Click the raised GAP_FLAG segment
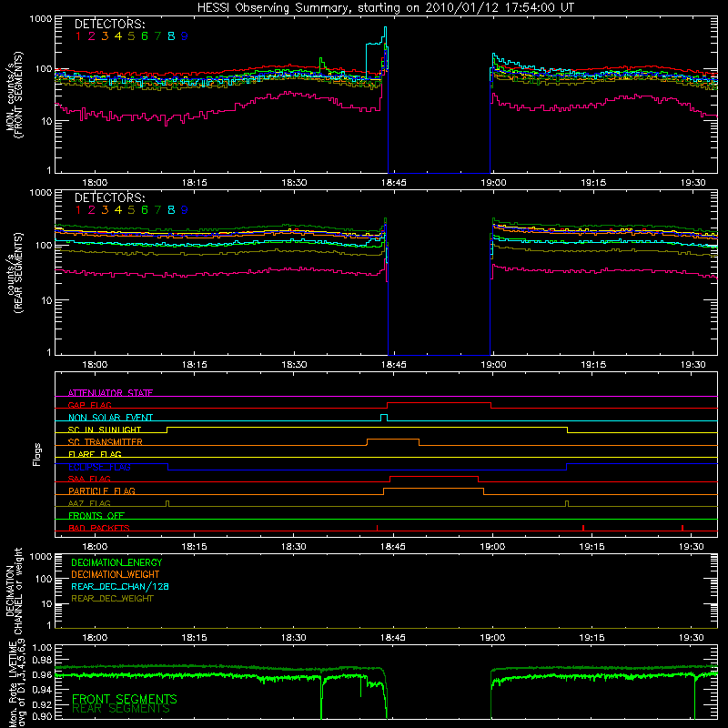728x728 pixels. [x=440, y=403]
